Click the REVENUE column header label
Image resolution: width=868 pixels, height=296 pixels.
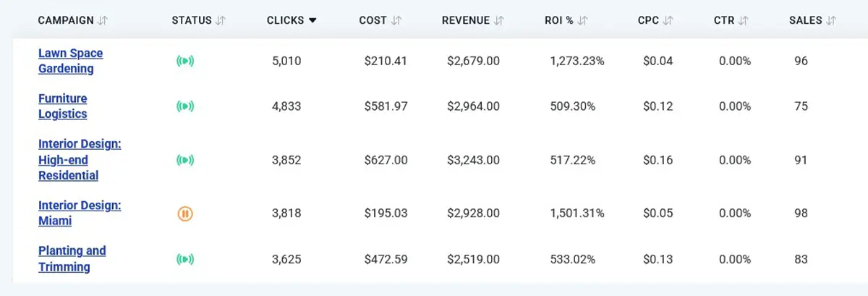(466, 20)
